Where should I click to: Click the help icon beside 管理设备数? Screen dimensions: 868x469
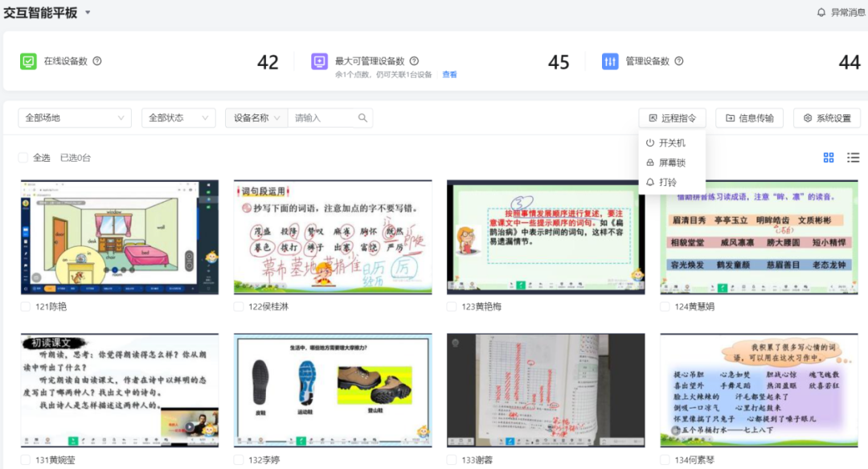click(678, 61)
